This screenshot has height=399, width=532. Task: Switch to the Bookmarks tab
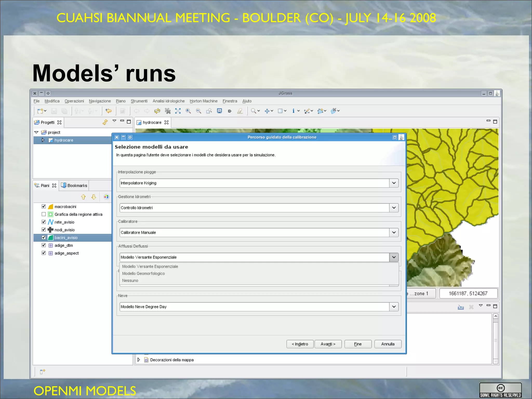[74, 185]
